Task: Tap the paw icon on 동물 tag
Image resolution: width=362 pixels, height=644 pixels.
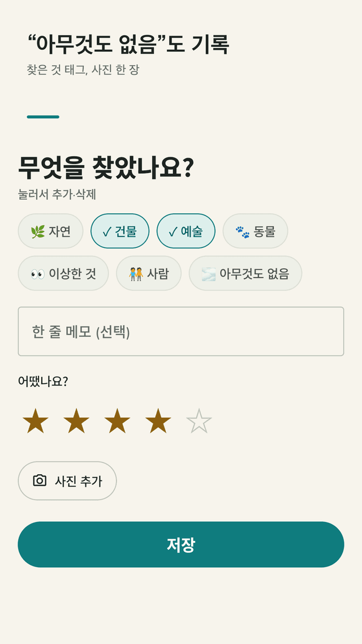Action: (243, 231)
